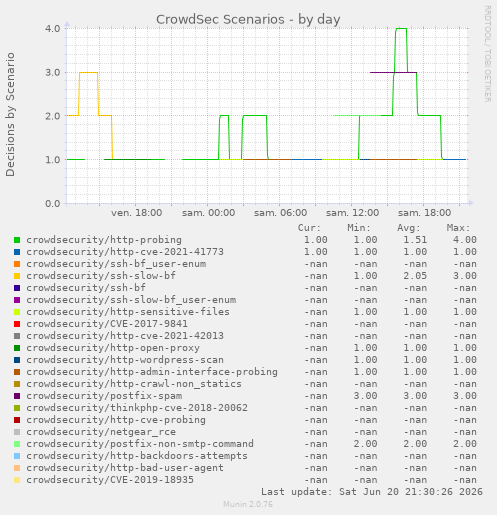This screenshot has width=497, height=515.
Task: Select the crowdsecurity/postfix-non-smtp-command label
Action: pyautogui.click(x=140, y=444)
